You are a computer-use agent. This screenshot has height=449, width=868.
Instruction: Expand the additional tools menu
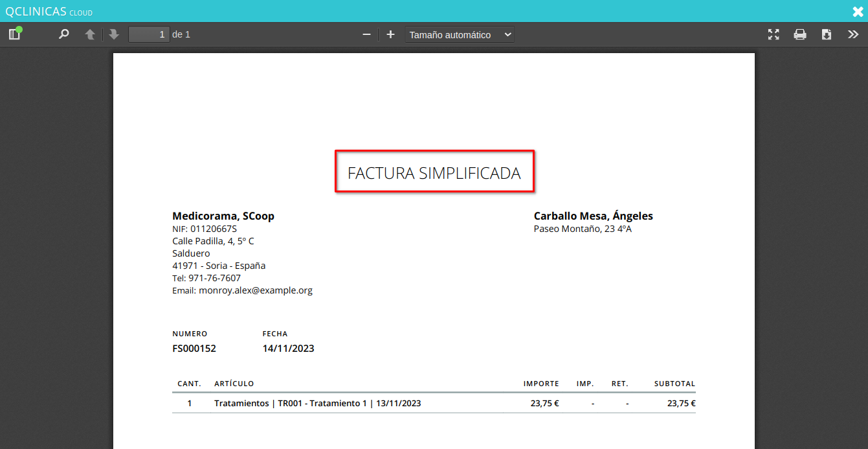point(853,34)
